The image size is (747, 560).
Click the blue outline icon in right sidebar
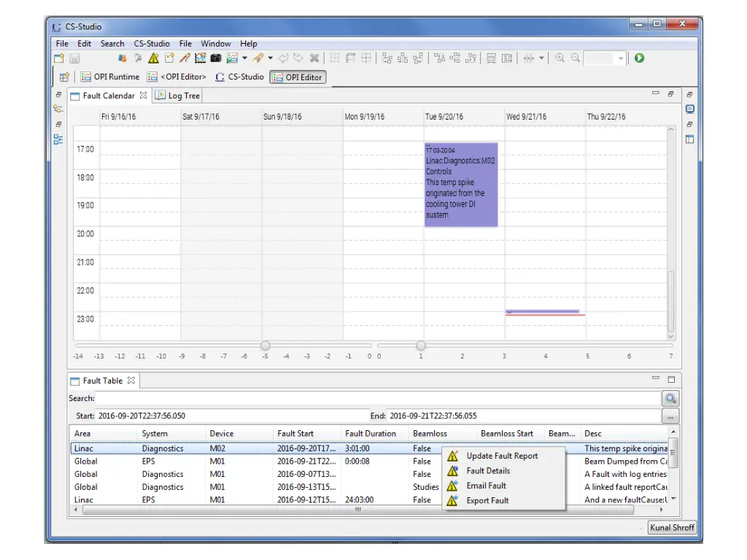tap(690, 109)
